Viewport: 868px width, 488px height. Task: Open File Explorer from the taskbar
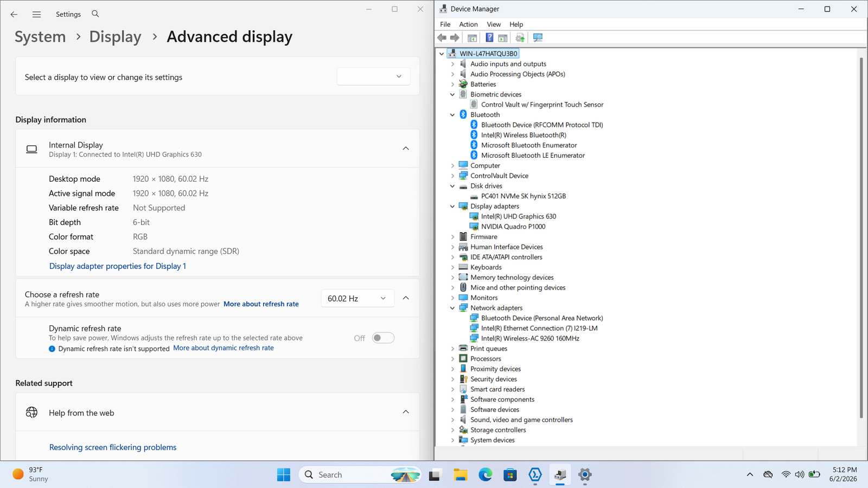[461, 475]
